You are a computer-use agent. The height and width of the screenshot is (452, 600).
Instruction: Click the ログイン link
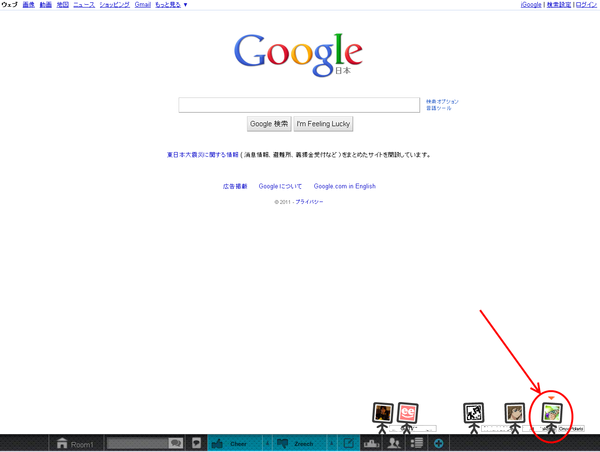tap(586, 5)
